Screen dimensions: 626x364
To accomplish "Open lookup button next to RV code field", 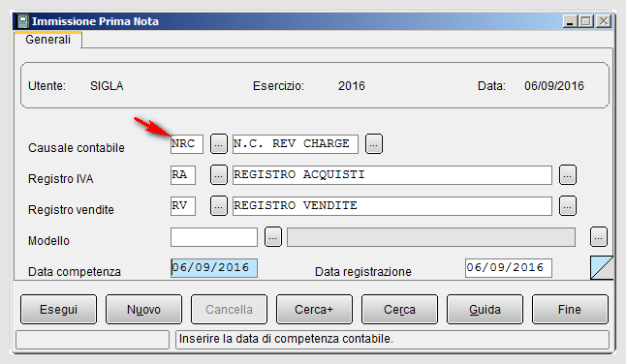I will pos(219,206).
